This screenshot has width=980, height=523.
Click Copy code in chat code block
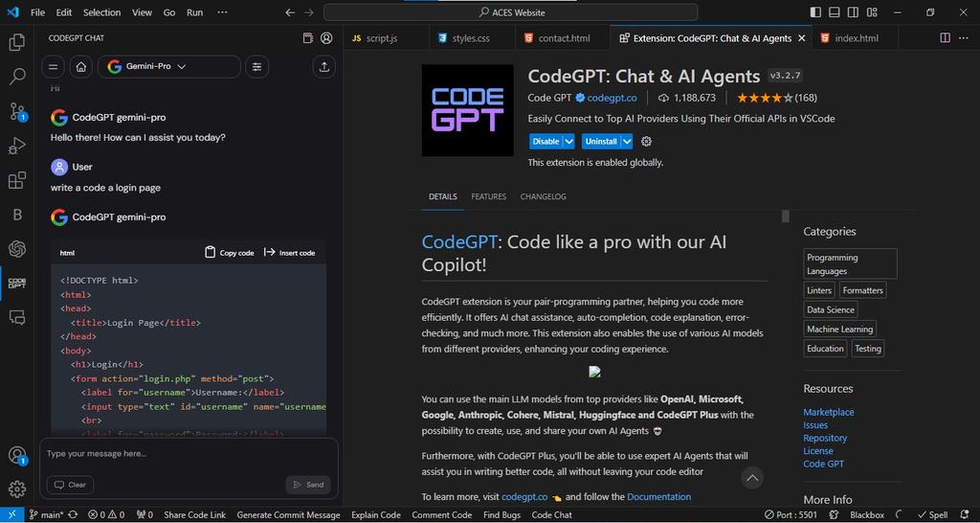(x=230, y=253)
